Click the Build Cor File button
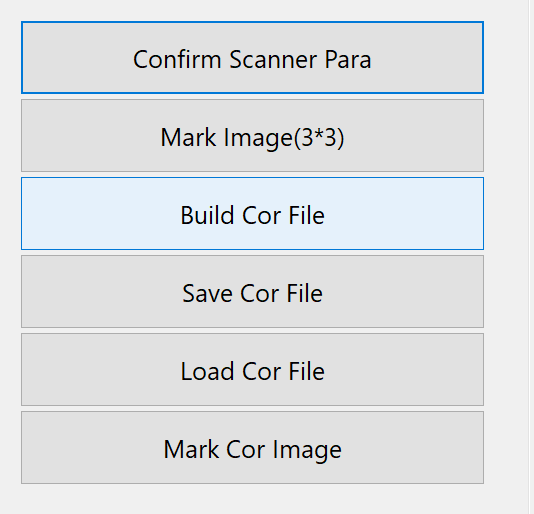The image size is (534, 514). point(252,213)
